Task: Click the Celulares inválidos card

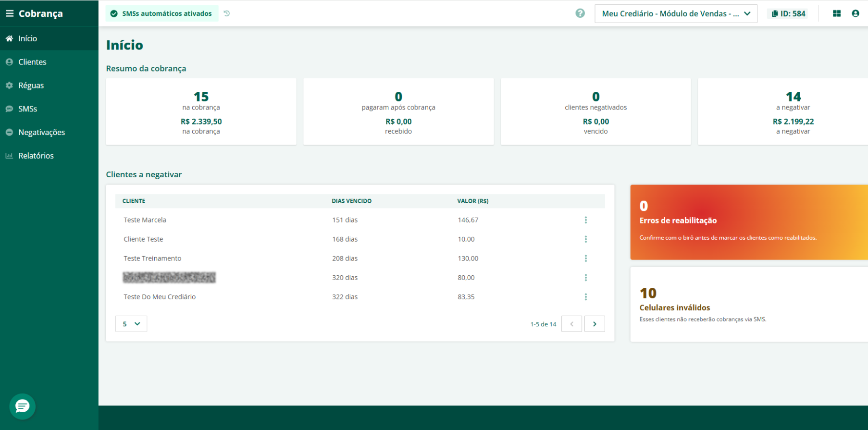Action: click(x=749, y=305)
